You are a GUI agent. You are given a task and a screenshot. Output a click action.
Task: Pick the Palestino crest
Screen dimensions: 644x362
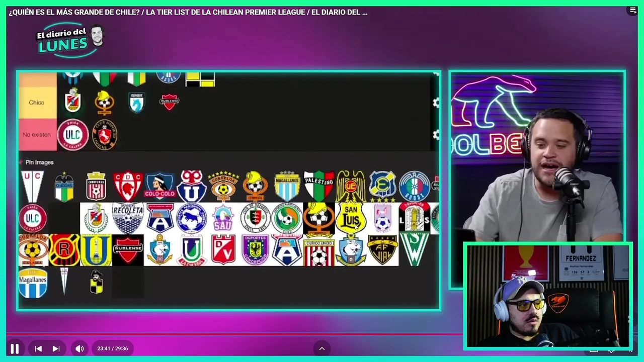[319, 186]
